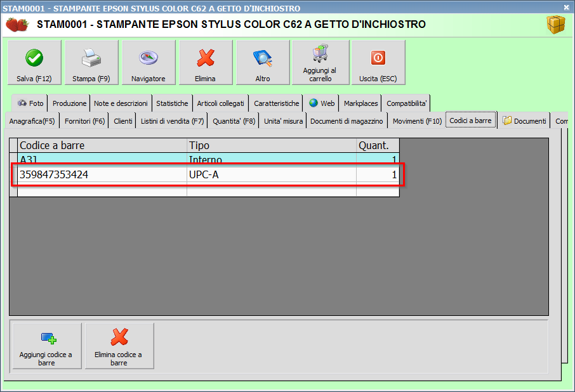Click the Tipo column header

click(x=272, y=145)
